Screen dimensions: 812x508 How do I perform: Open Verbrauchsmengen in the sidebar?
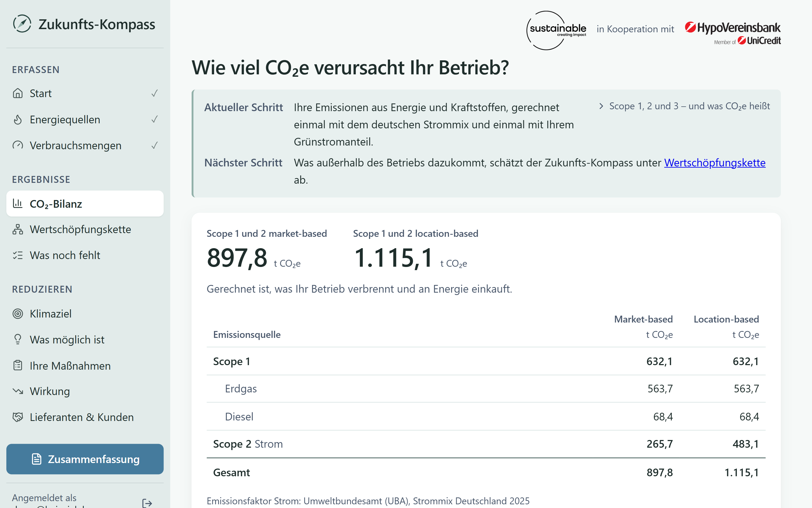[x=85, y=145]
